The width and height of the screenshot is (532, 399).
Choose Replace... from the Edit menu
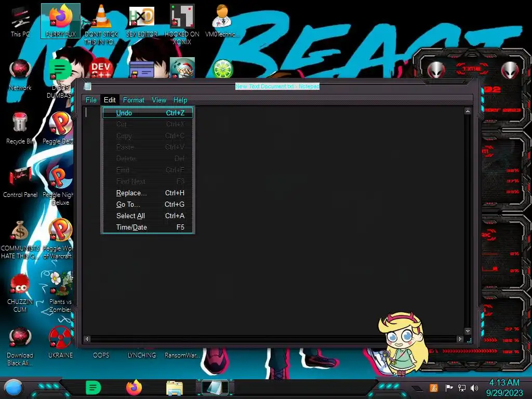(148, 193)
